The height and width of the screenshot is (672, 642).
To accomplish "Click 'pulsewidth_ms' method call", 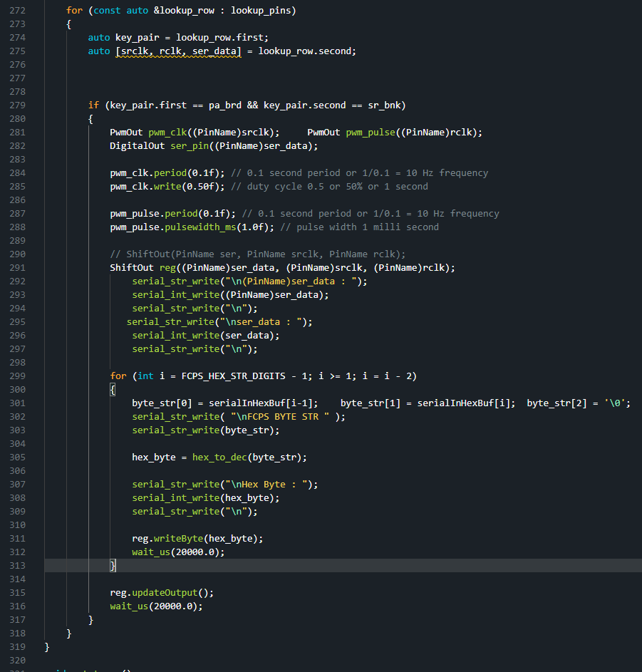I will (200, 227).
